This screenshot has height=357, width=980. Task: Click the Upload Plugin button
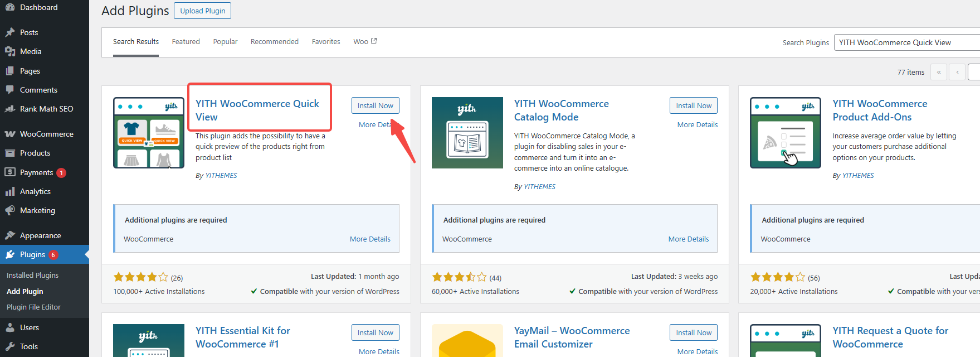point(202,11)
